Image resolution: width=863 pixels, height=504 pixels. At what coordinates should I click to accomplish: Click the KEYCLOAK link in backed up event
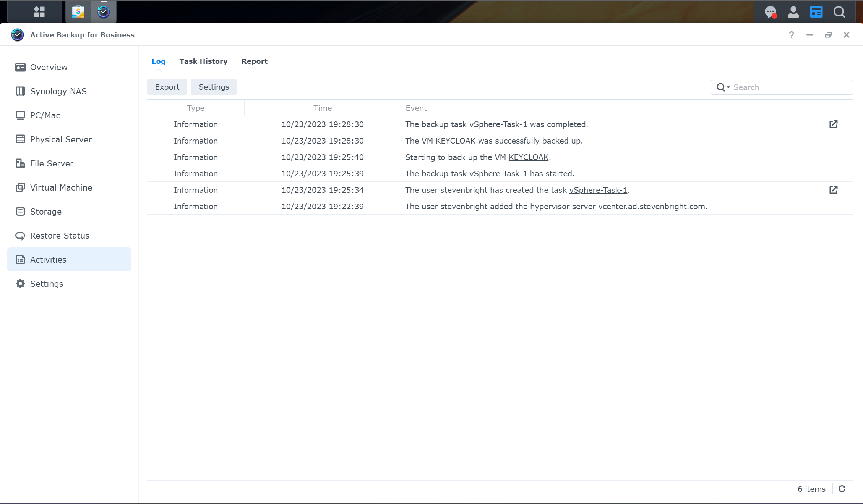pos(455,141)
